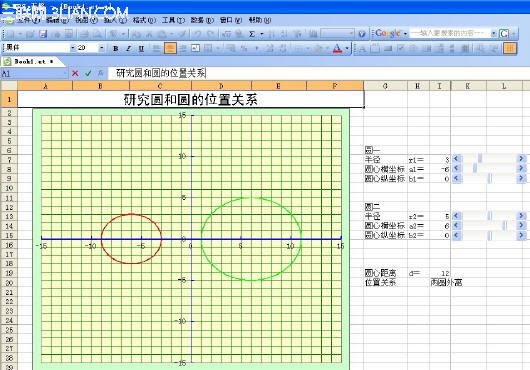
Task: Open the 编辑 (Edit) menu
Action: coord(57,20)
